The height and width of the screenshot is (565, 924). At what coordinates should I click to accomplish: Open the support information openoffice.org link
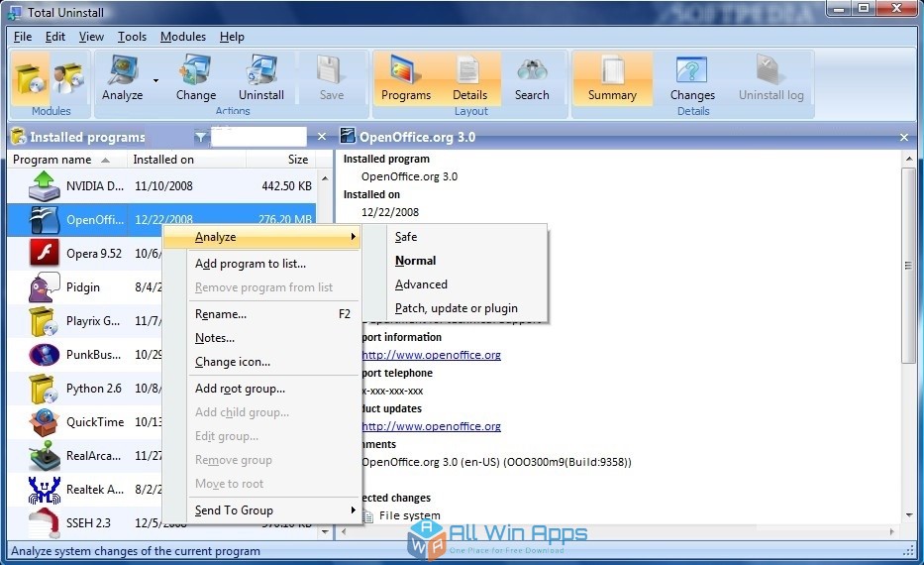coord(432,355)
